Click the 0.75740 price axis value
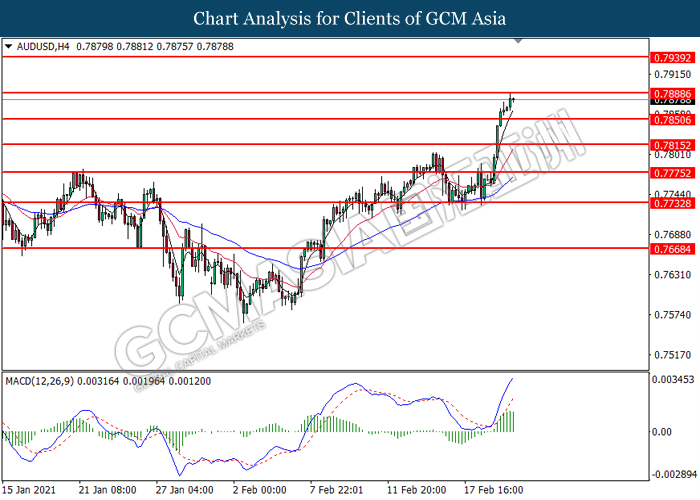Screen dimensions: 700x500 672,315
